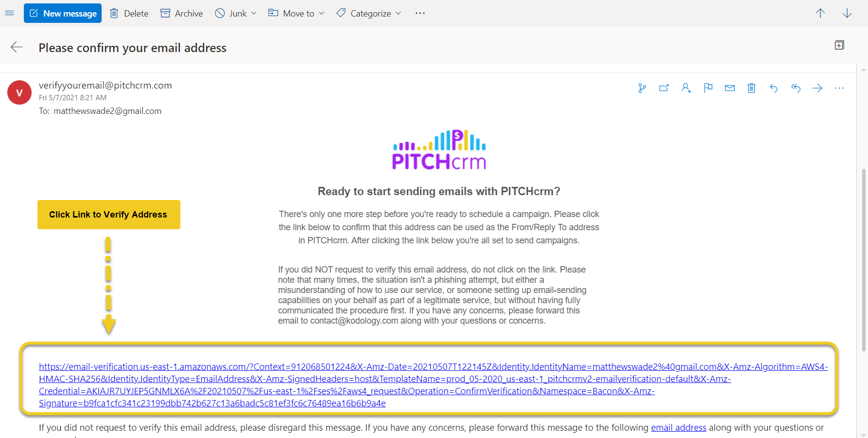The height and width of the screenshot is (438, 868).
Task: Click the PITCHcrm logo image
Action: coord(439,150)
